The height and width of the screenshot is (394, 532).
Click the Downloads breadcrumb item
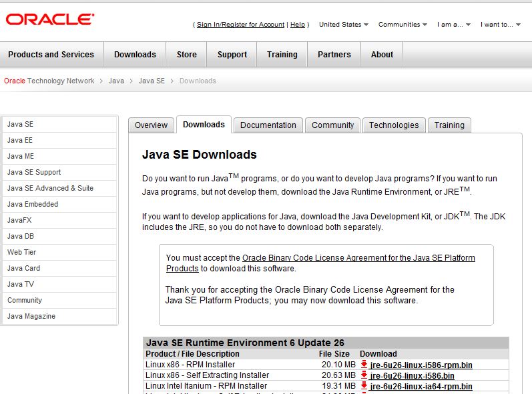198,81
